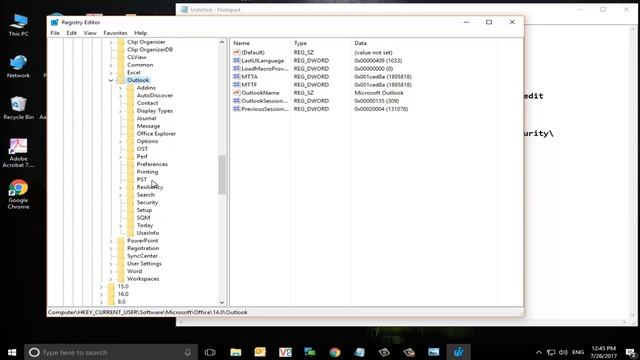Viewport: 640px width, 360px height.
Task: Click the PST key folder icon
Action: [x=131, y=180]
